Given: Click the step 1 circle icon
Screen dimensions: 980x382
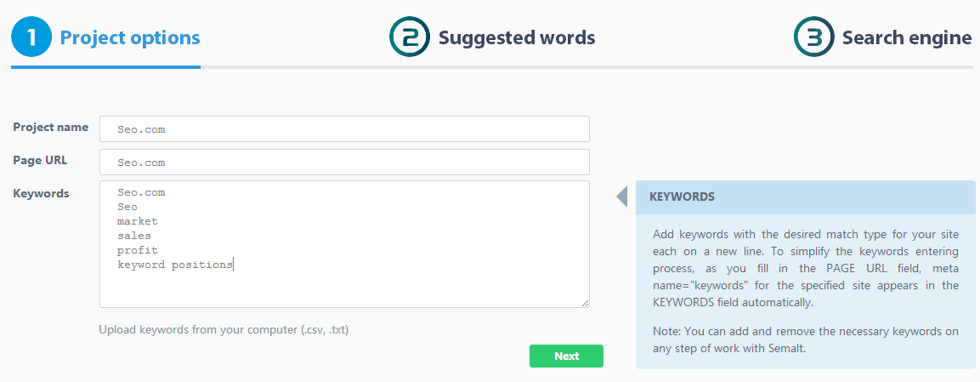Looking at the screenshot, I should [31, 37].
